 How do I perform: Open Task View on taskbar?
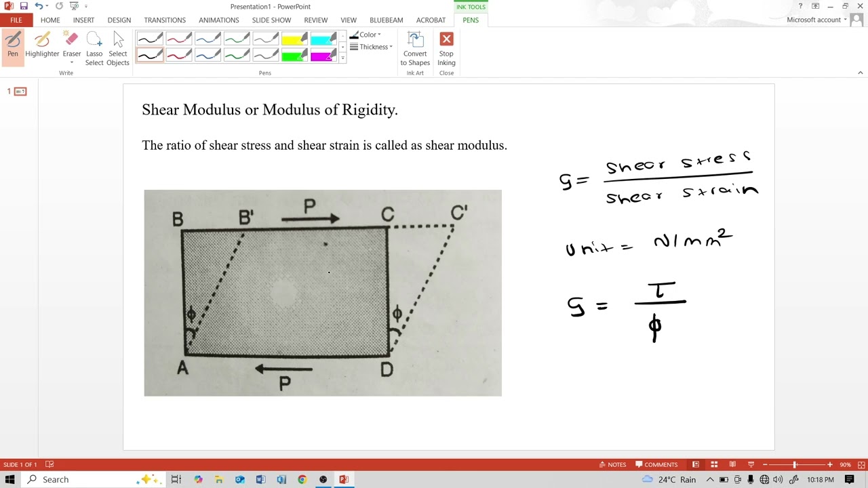(x=176, y=479)
